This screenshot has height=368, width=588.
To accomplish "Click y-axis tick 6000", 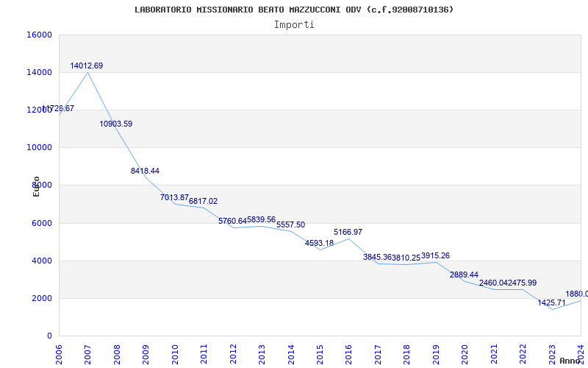I will coord(42,223).
